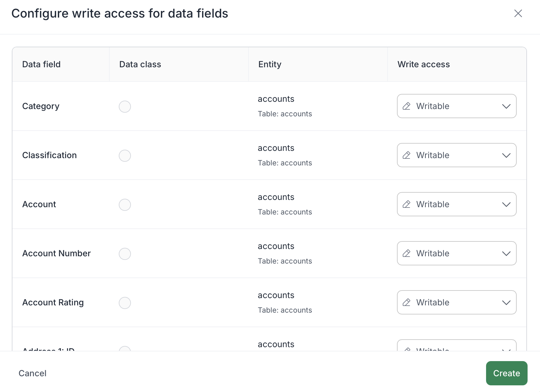Select the data class circle for Account Rating

tap(125, 303)
